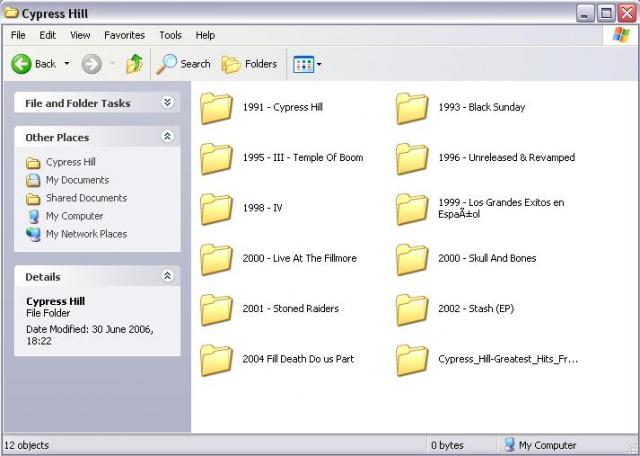Open the Tools menu

click(170, 35)
